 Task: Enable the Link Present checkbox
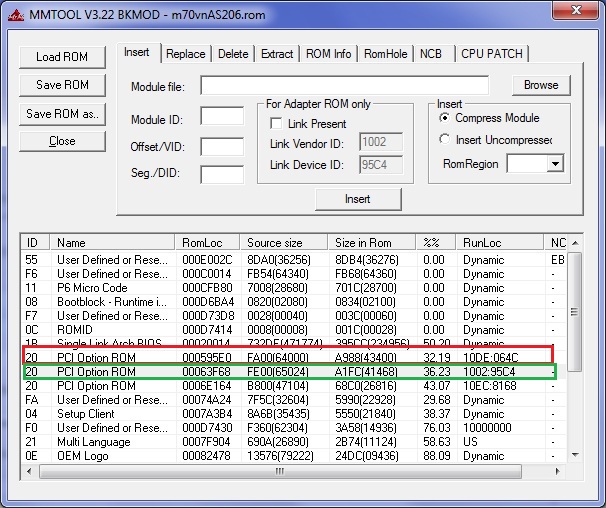coord(277,124)
